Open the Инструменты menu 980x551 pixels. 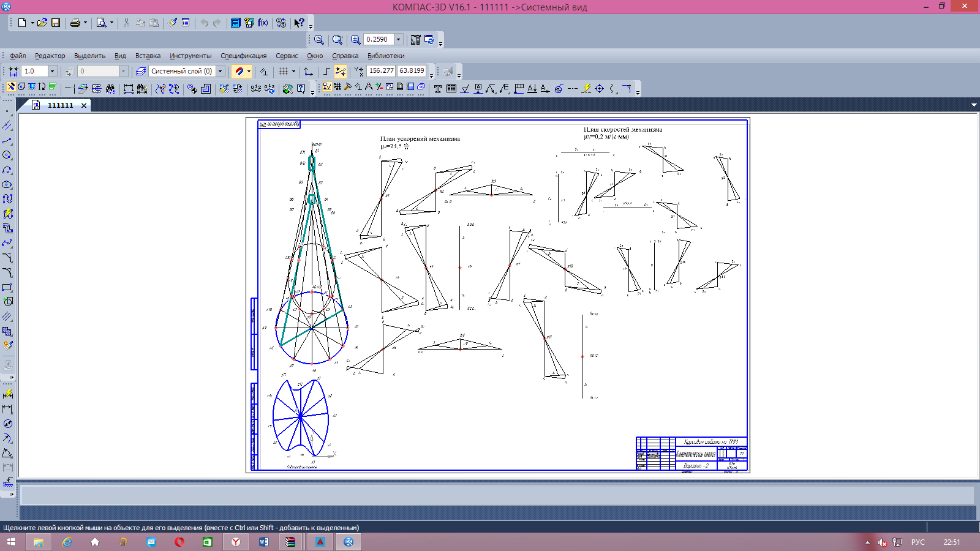(190, 56)
